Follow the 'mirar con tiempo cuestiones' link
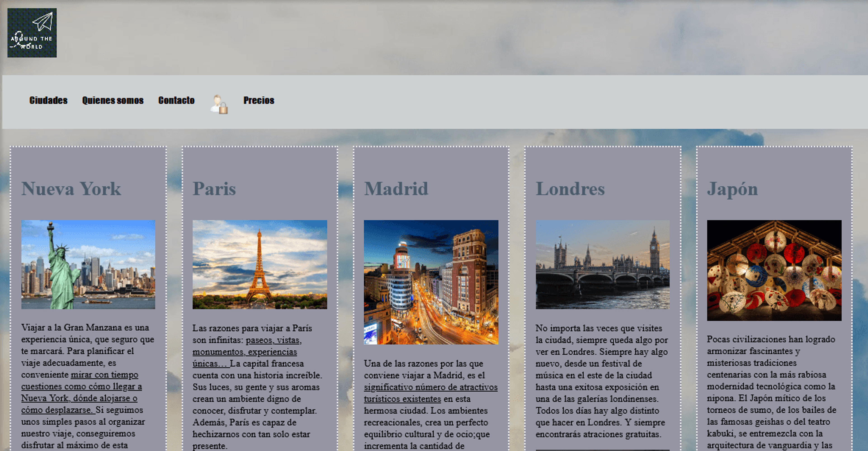The width and height of the screenshot is (868, 451). click(82, 392)
